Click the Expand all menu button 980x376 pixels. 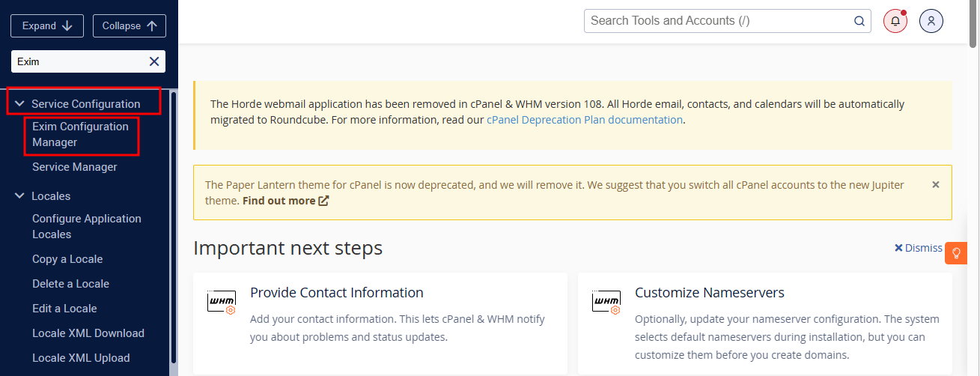48,25
